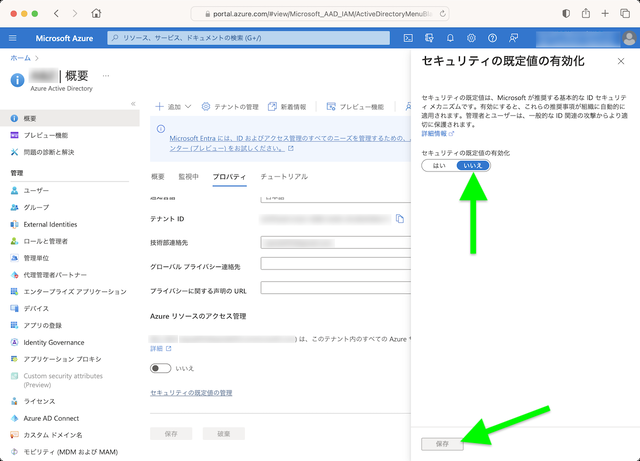Click the グローバル プライバシー連絡先 field
640x461 pixels.
(x=336, y=263)
